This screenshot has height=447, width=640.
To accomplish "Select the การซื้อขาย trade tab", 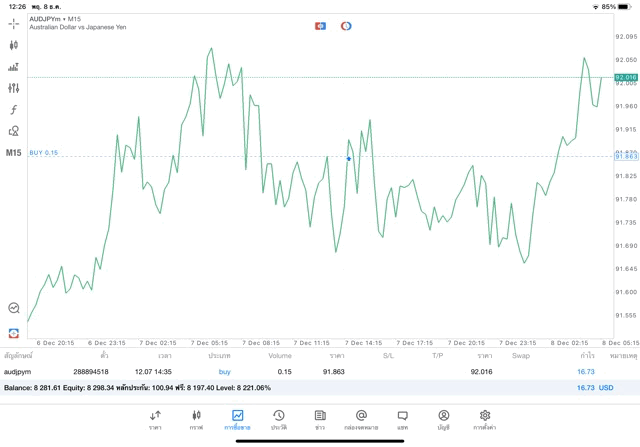I will 237,420.
